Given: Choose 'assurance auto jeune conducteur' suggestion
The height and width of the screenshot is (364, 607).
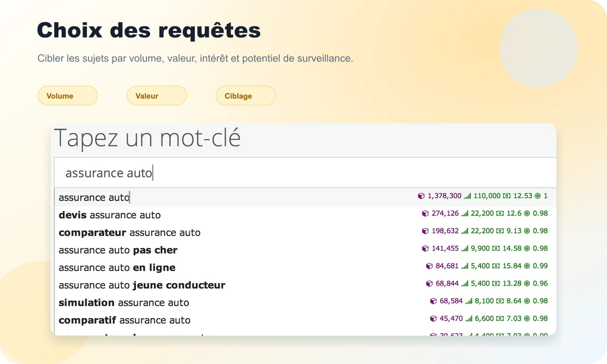Looking at the screenshot, I should click(305, 285).
